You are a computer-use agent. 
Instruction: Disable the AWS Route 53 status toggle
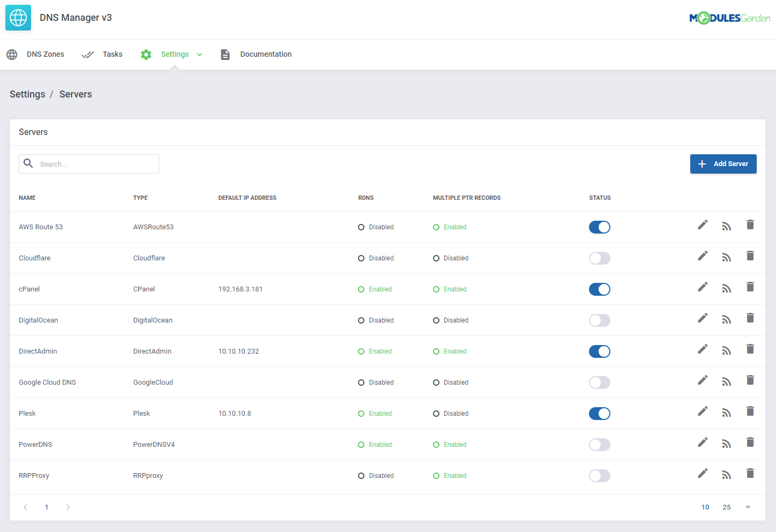(600, 227)
